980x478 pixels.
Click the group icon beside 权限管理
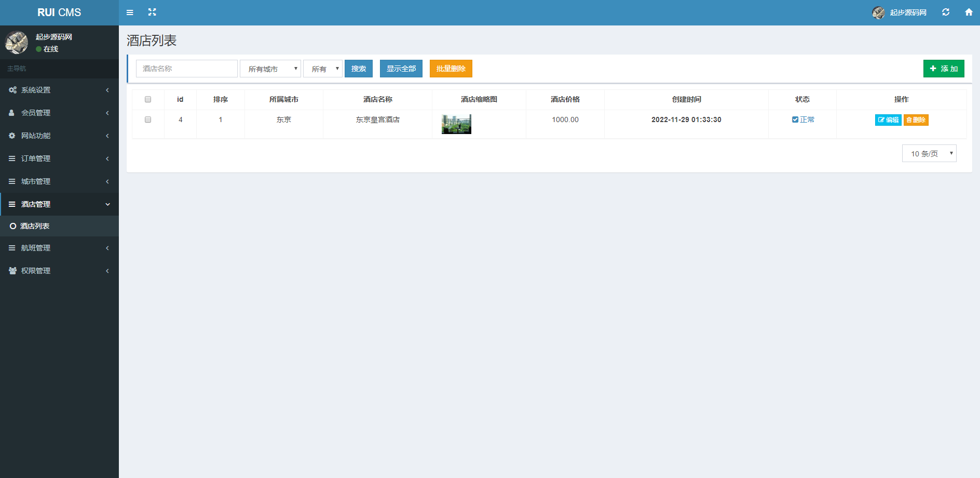tap(12, 271)
